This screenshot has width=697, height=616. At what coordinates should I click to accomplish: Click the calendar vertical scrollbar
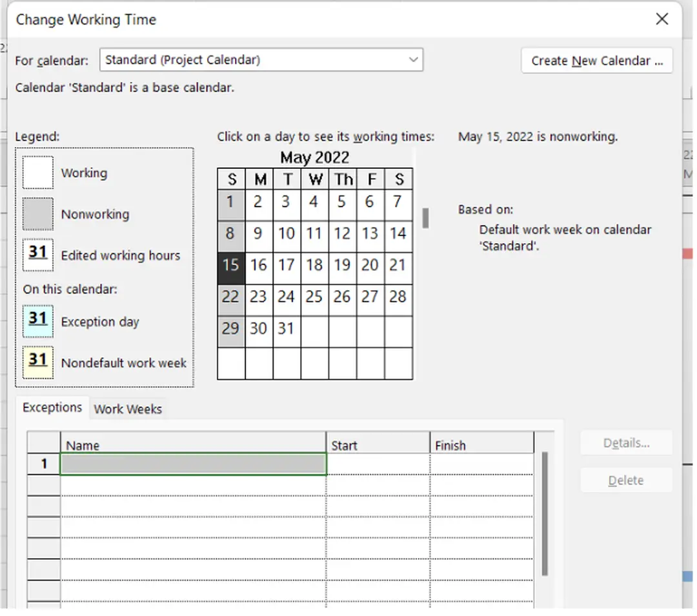pyautogui.click(x=425, y=219)
